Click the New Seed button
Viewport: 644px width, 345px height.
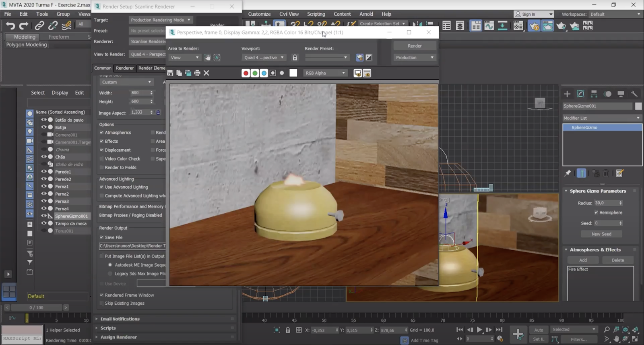[x=601, y=234]
